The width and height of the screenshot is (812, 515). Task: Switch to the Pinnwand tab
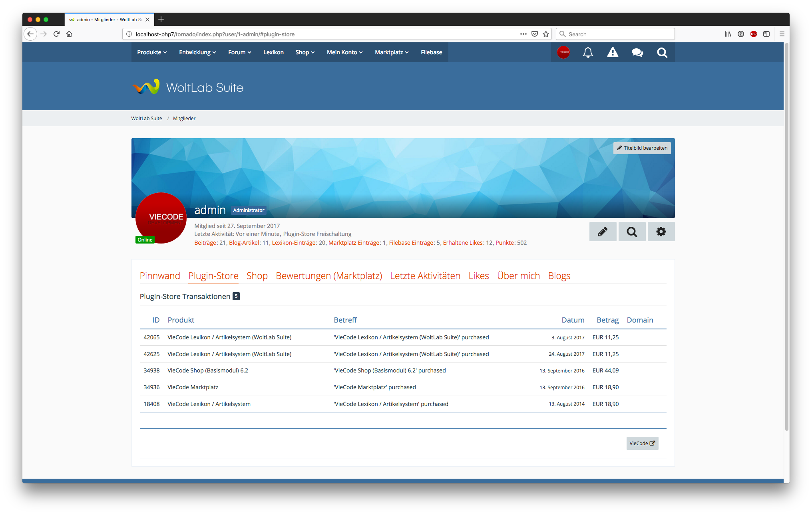[x=160, y=276]
